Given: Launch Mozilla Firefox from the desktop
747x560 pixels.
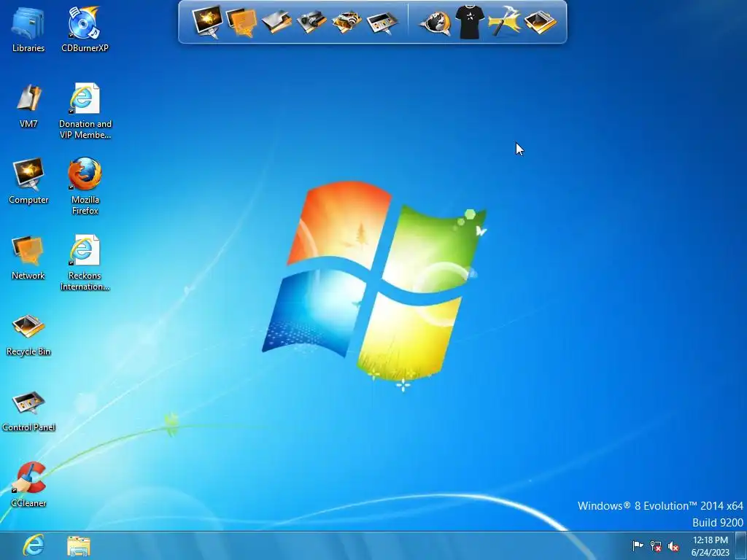Looking at the screenshot, I should pos(85,187).
